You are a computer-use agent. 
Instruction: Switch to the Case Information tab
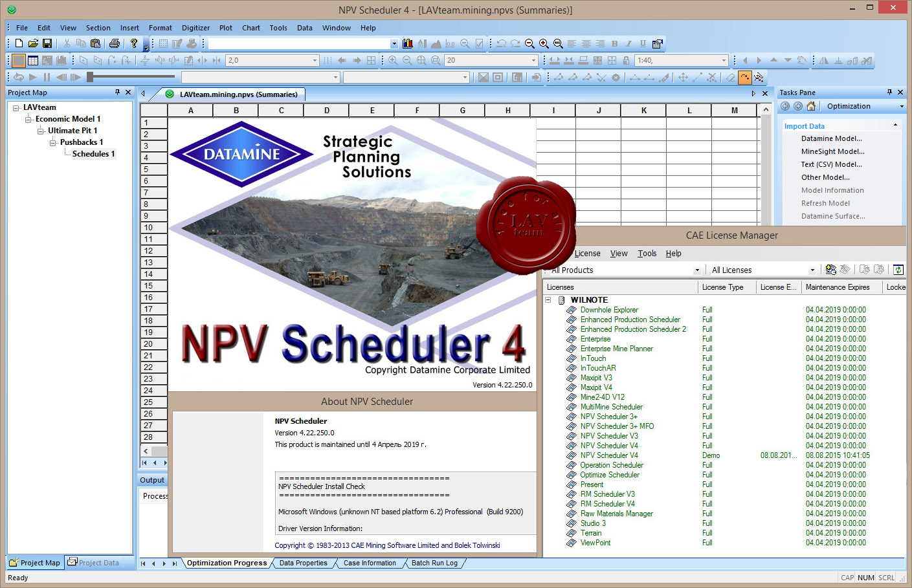click(x=370, y=563)
